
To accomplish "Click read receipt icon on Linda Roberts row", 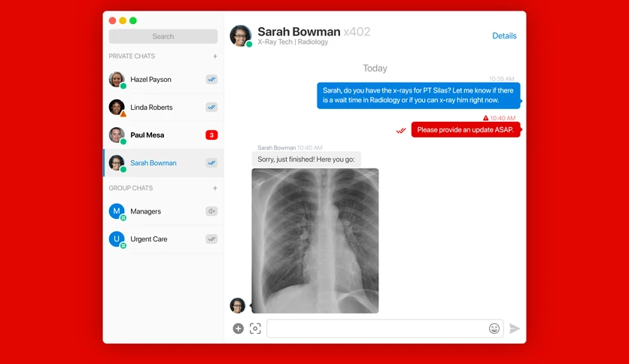I will 211,107.
